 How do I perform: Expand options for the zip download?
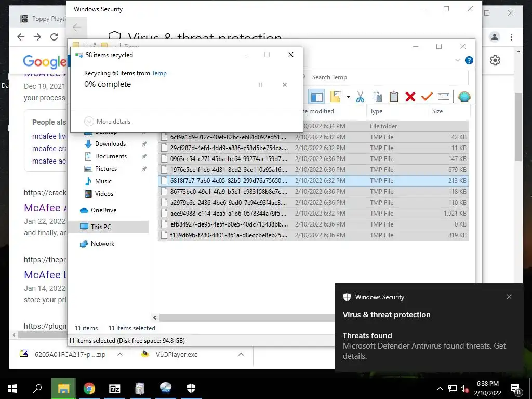120,354
